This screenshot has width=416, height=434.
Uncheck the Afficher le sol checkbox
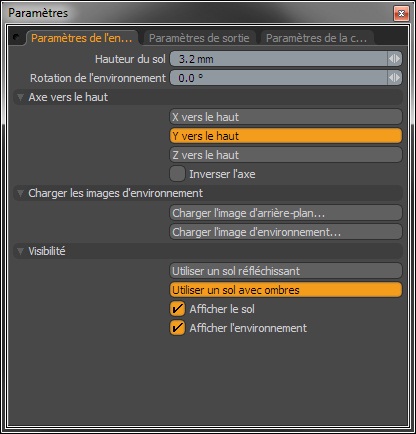coord(177,309)
